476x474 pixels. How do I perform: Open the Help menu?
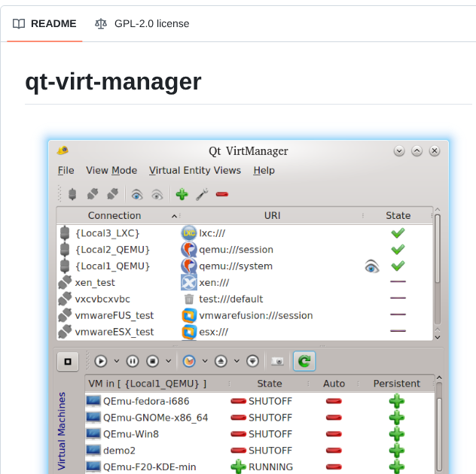264,171
